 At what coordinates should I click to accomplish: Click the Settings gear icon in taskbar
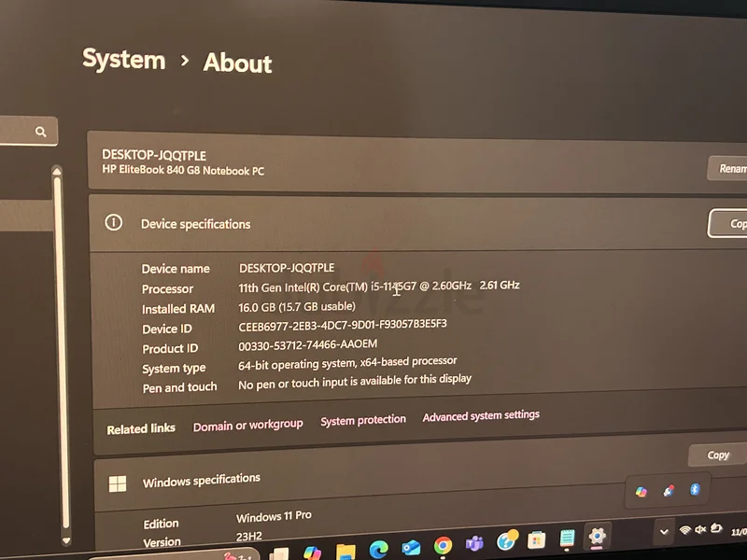pyautogui.click(x=597, y=536)
